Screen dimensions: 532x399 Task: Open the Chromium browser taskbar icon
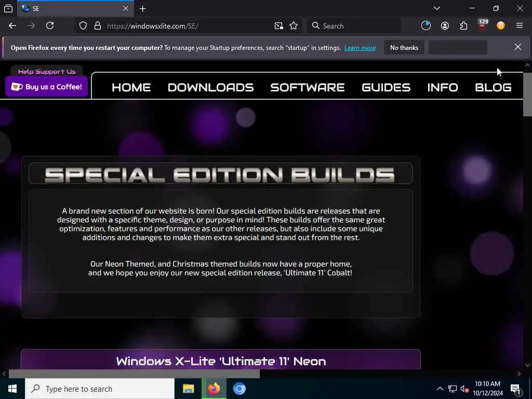(239, 389)
